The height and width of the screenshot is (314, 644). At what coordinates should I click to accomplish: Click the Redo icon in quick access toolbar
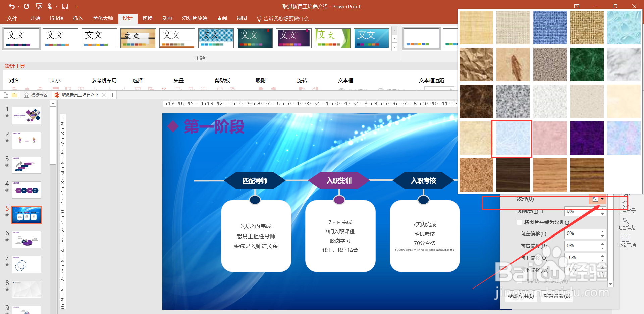point(26,6)
